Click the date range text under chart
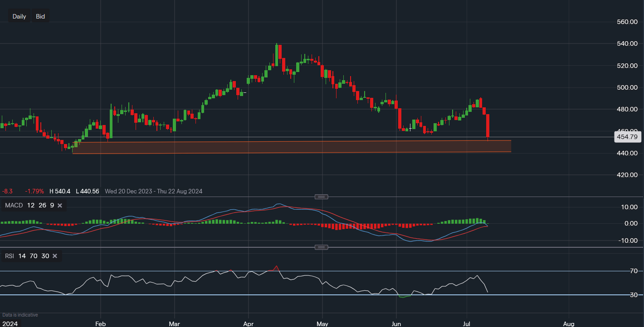The image size is (644, 327). tap(153, 191)
